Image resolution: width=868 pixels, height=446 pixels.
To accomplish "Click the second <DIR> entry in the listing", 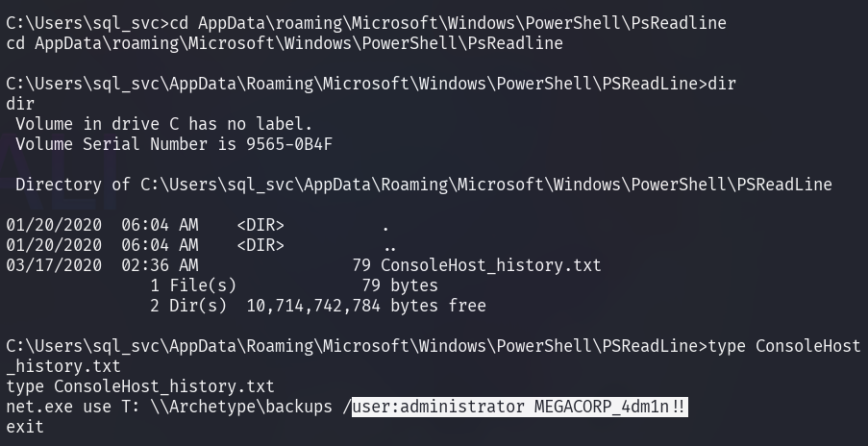I will [260, 245].
